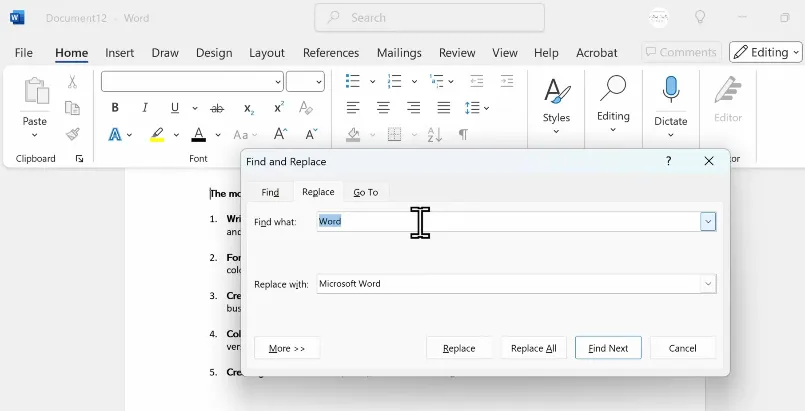Click the Copy icon in Clipboard group

tap(72, 108)
